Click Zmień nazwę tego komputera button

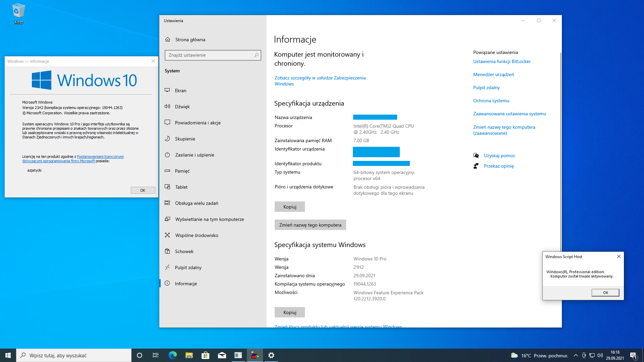pos(310,225)
